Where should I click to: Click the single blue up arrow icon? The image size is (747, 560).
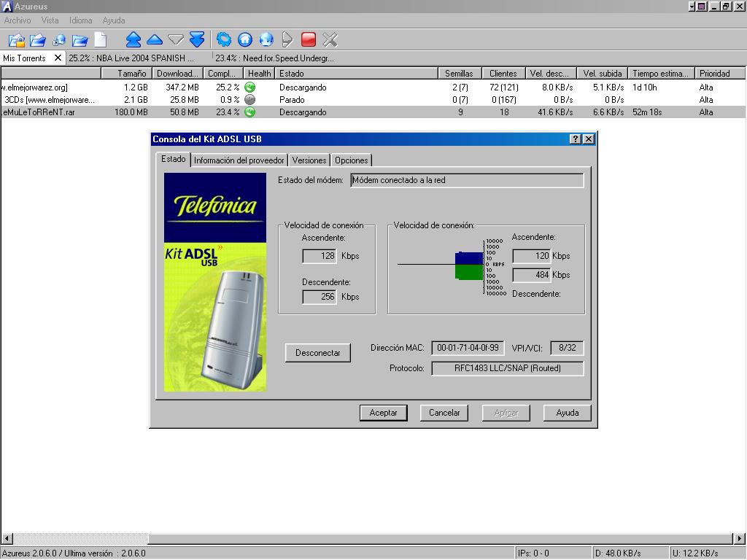(x=155, y=39)
